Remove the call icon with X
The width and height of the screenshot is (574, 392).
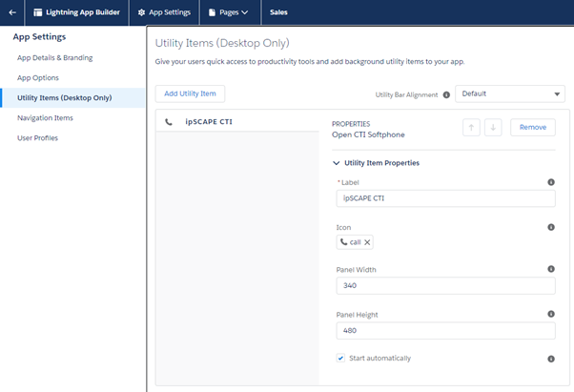pos(368,242)
